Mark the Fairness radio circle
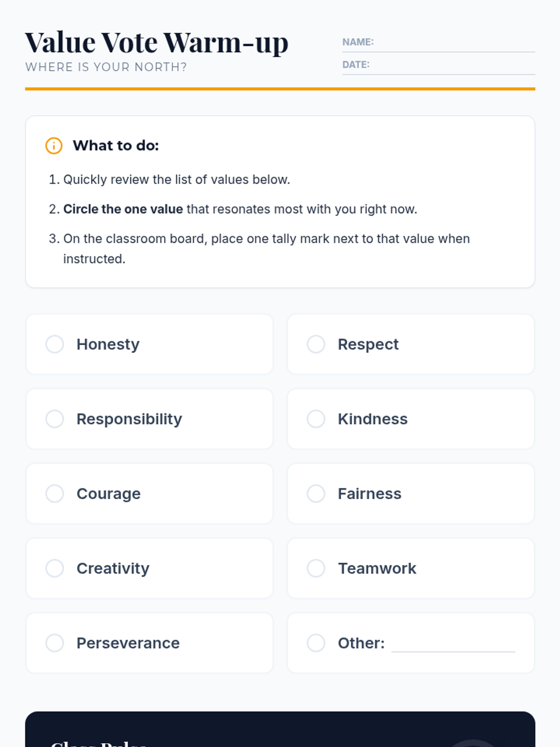Image resolution: width=560 pixels, height=747 pixels. point(316,493)
